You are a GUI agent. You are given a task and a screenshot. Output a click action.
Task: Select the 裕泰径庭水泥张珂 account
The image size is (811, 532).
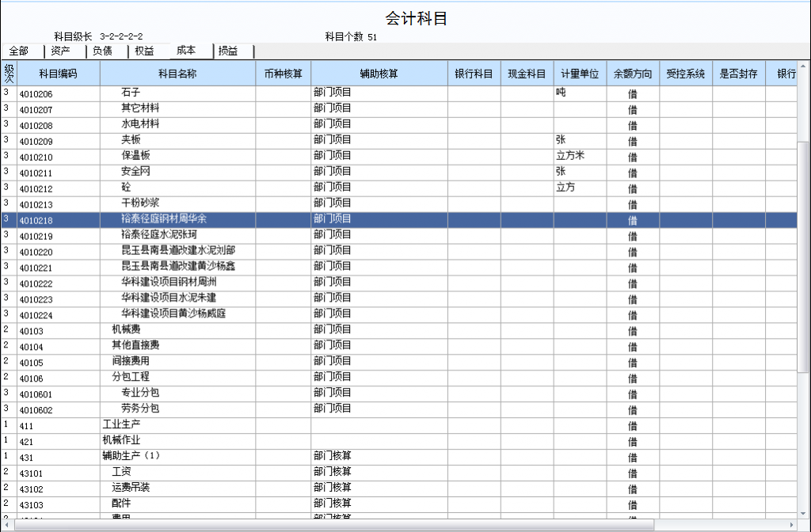[x=158, y=234]
